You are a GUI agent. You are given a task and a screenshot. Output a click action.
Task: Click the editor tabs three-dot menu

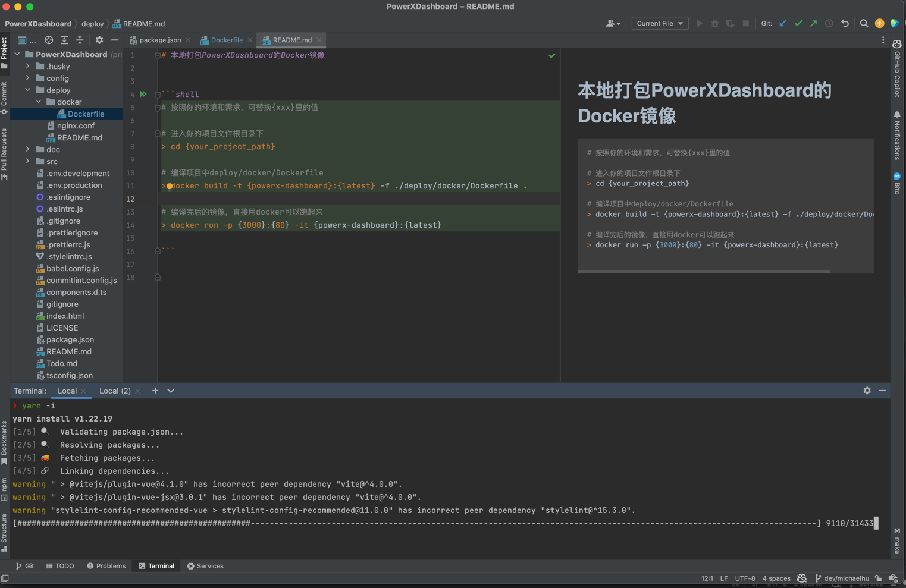point(883,40)
